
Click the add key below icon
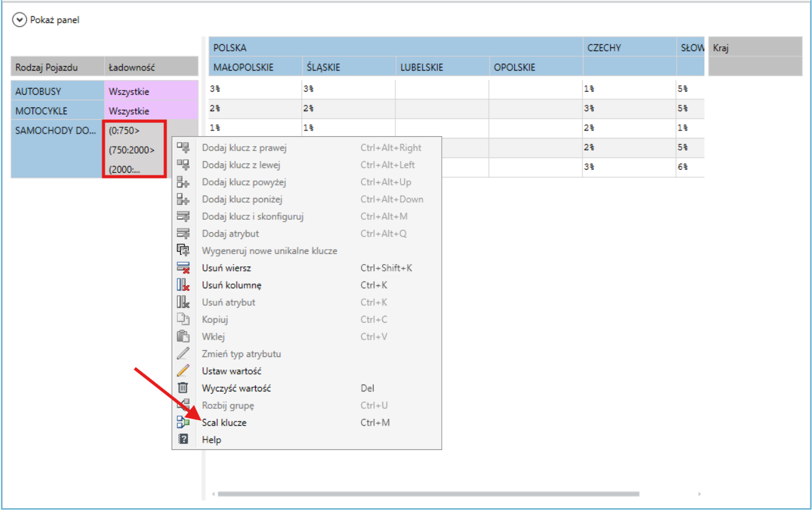point(183,199)
